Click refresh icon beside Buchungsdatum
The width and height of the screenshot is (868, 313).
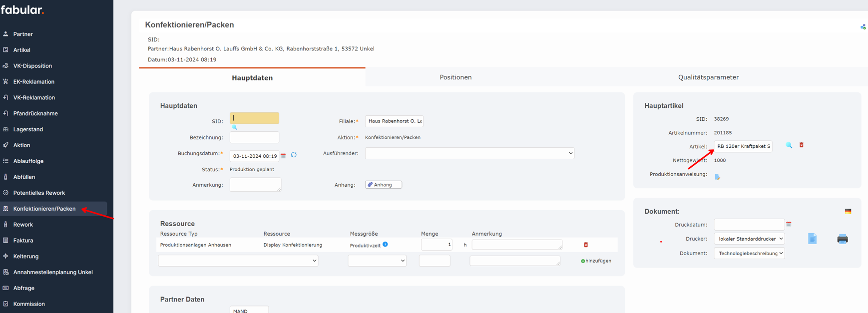tap(294, 155)
